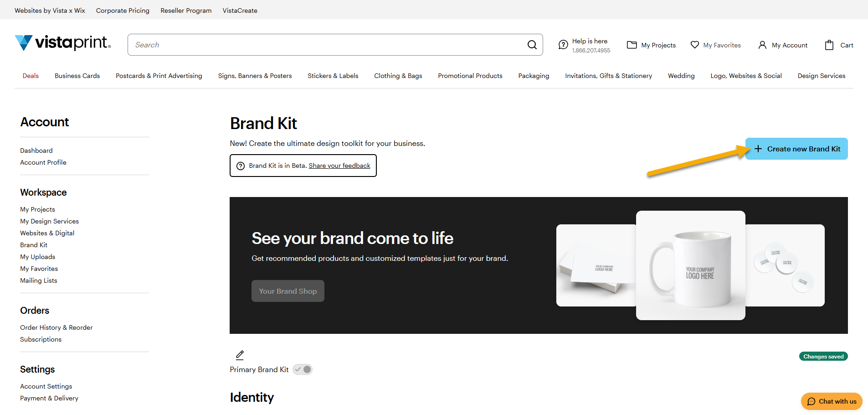868x415 pixels.
Task: Click the Changes saved status badge
Action: (823, 357)
